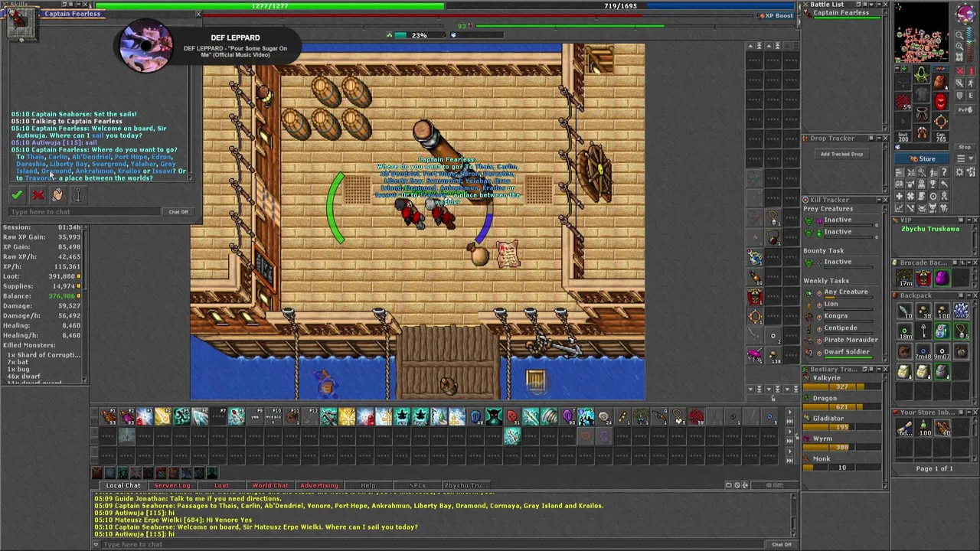Click the action bar next-page arrow

tap(790, 412)
